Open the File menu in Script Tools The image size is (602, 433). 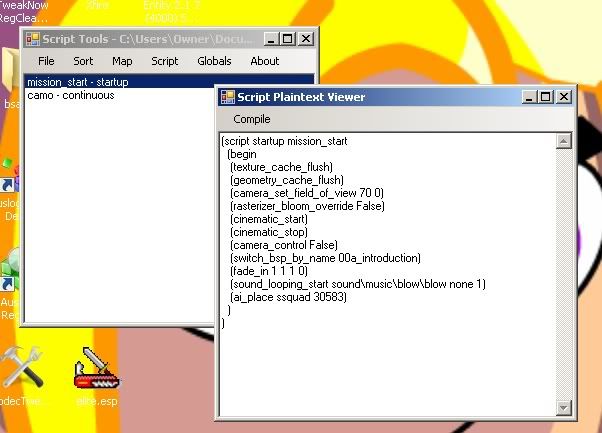click(46, 61)
